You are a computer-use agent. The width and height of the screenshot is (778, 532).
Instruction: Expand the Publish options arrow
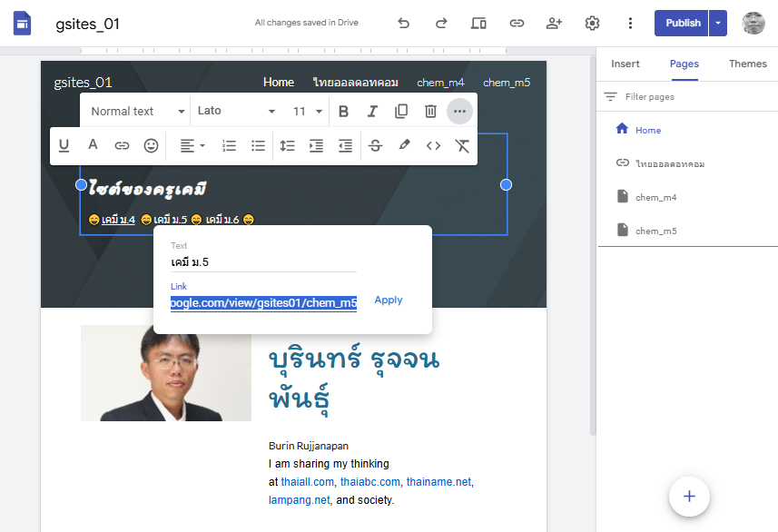(718, 24)
